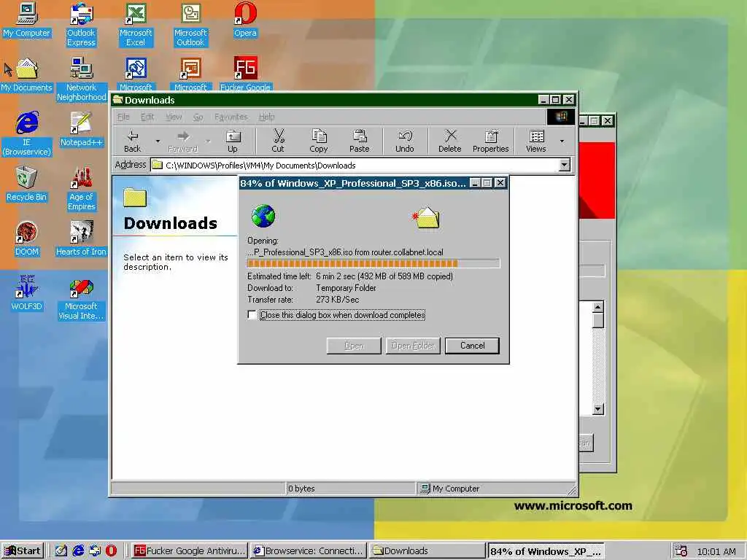
Task: Launch Opera from Quick Launch
Action: point(111,551)
